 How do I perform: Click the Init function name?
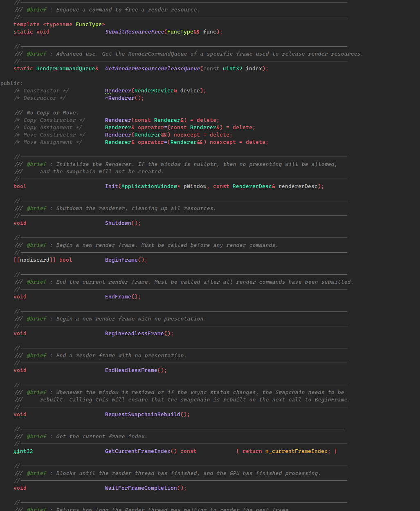[x=111, y=186]
